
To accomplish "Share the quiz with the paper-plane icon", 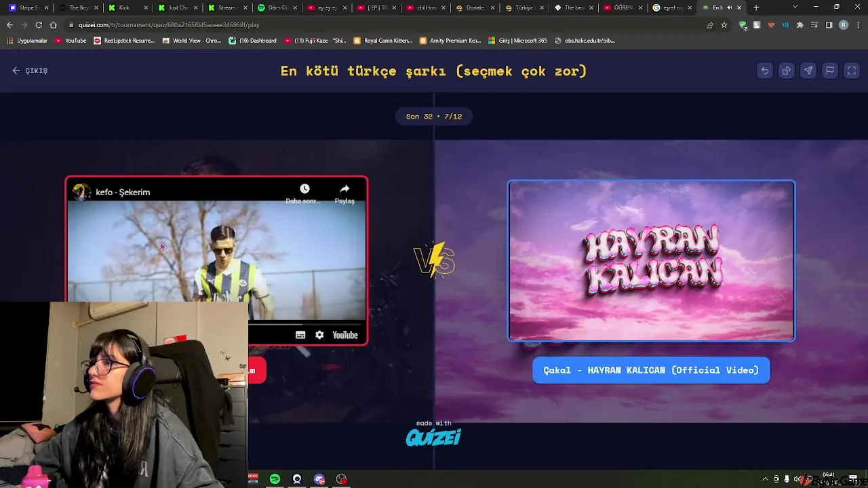I will (808, 70).
